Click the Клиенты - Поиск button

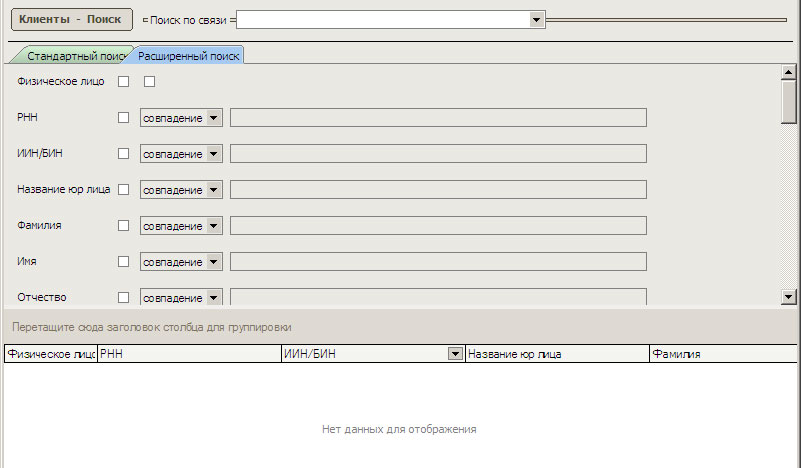pyautogui.click(x=70, y=19)
